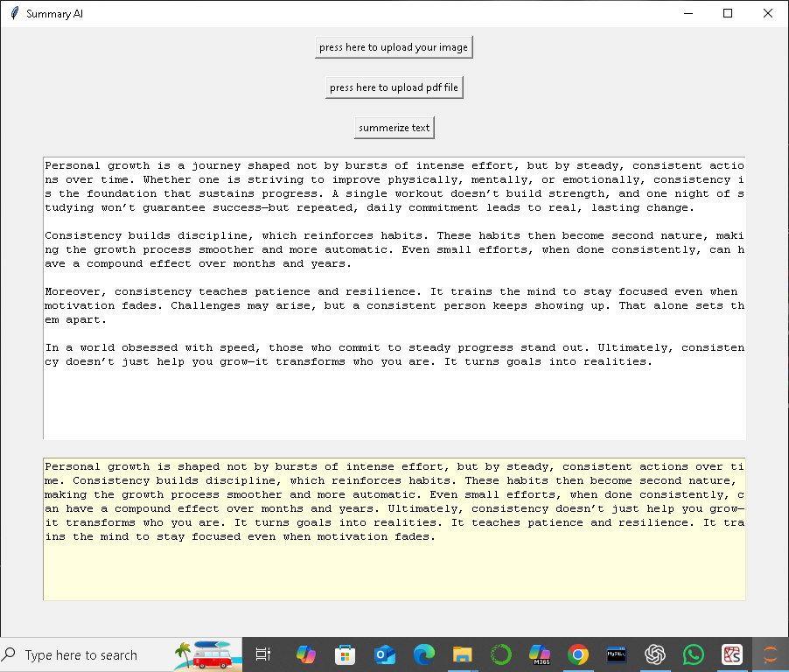This screenshot has height=672, width=789.
Task: Launch Copilot from the taskbar
Action: coord(307,654)
